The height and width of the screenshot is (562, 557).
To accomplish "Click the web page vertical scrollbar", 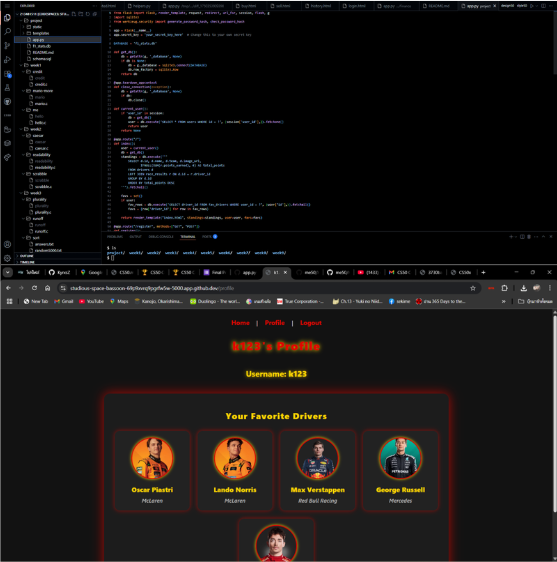I will click(554, 412).
